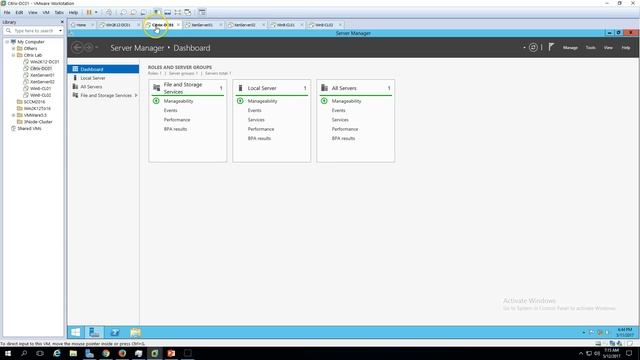
Task: Collapse the My Computer tree node
Action: pyautogui.click(x=7, y=42)
